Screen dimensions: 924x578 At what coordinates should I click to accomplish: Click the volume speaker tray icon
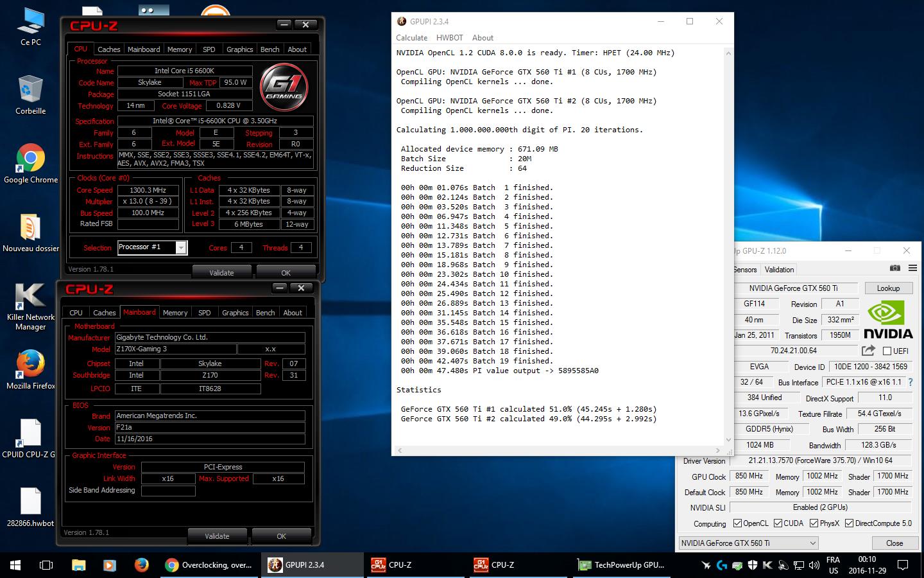click(814, 566)
